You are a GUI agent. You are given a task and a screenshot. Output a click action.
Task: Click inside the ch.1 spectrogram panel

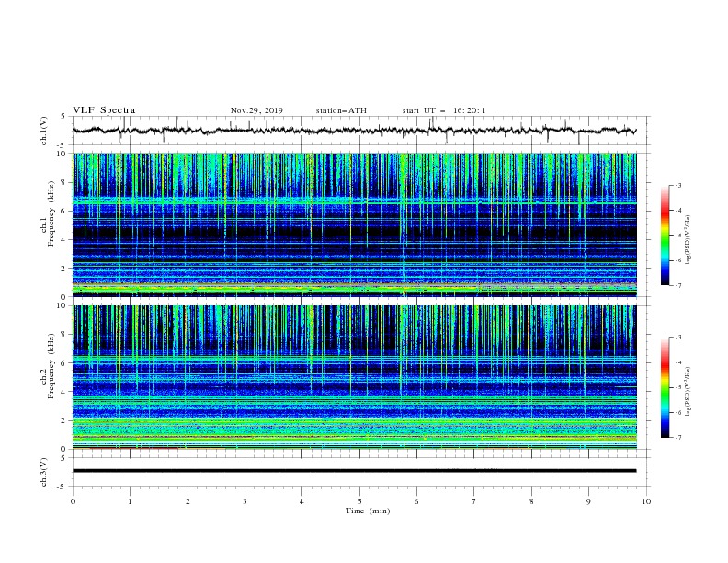point(354,224)
